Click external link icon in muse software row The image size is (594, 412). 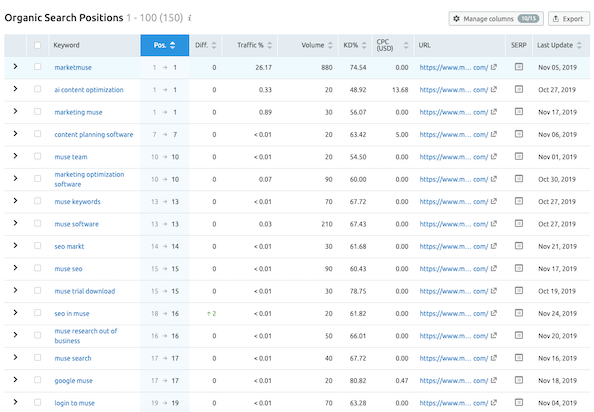494,223
